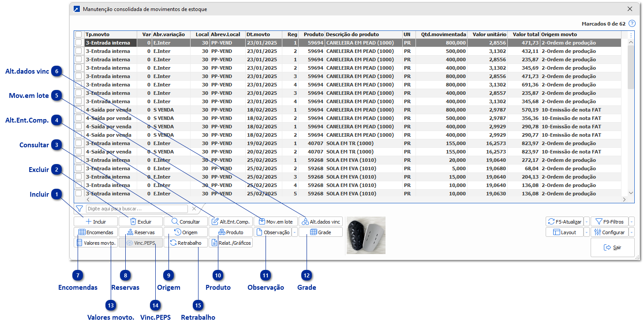This screenshot has height=329, width=644.
Task: Click the Excluir trash icon button
Action: click(141, 222)
